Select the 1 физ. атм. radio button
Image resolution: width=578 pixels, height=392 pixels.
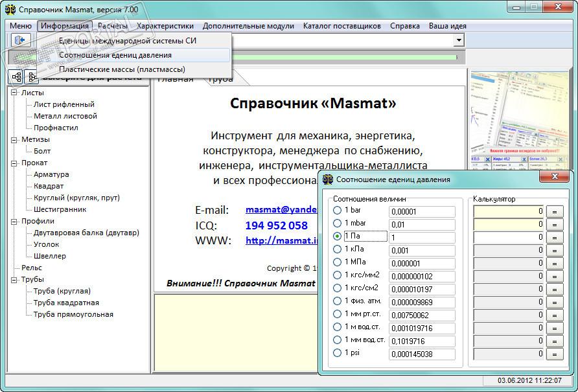click(337, 301)
